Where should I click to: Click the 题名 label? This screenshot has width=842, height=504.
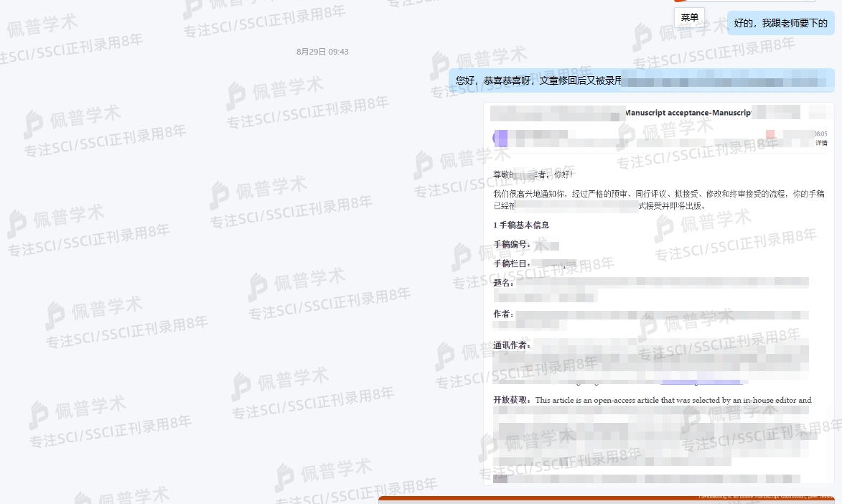click(x=504, y=282)
